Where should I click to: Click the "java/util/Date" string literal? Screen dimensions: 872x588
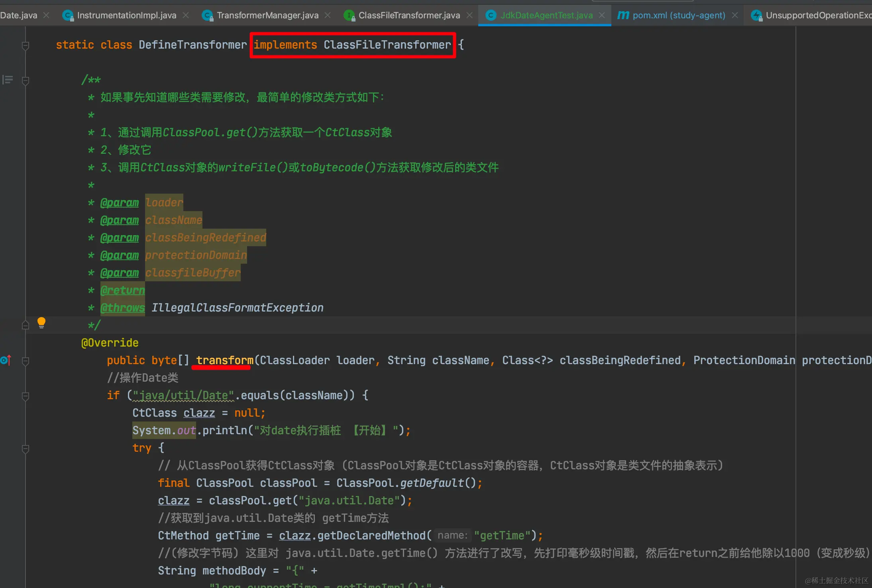coord(183,396)
